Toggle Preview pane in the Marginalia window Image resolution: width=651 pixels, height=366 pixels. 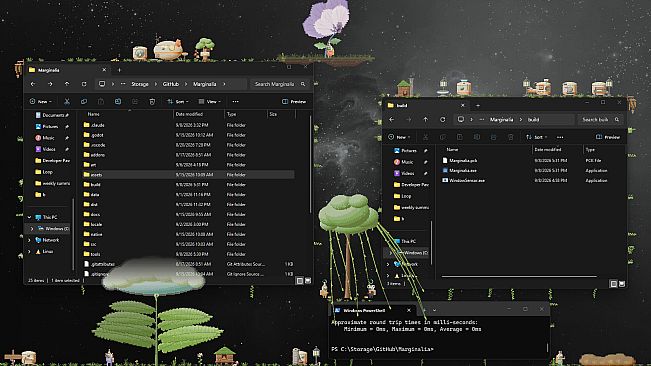(294, 101)
